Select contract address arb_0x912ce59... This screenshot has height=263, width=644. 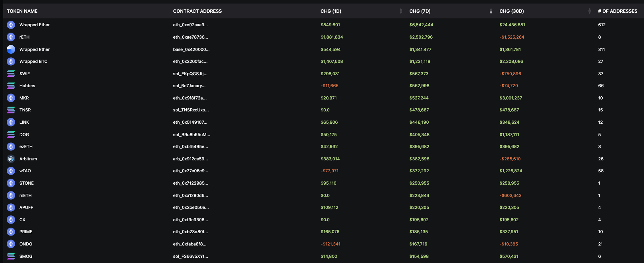[x=190, y=159]
